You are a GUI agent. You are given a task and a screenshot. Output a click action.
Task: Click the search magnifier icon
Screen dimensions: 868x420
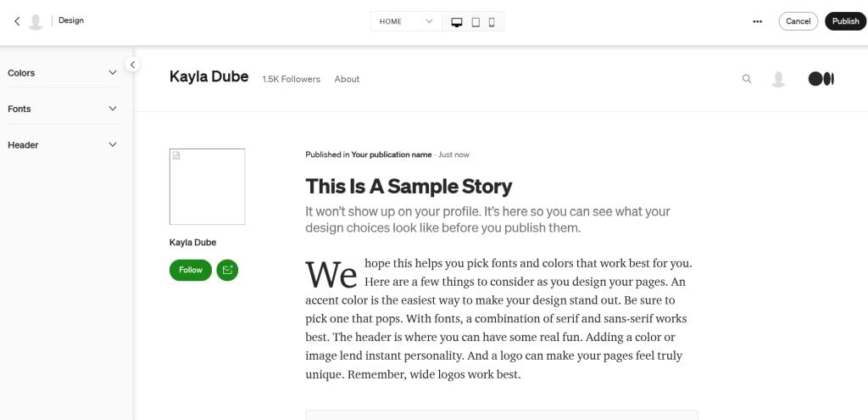[747, 79]
